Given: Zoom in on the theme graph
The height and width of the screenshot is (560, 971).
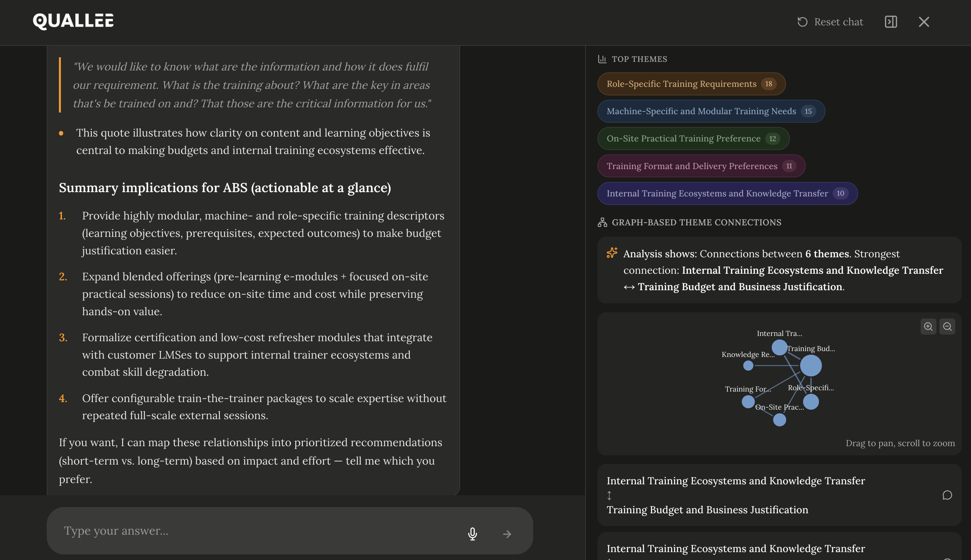Looking at the screenshot, I should [x=929, y=326].
